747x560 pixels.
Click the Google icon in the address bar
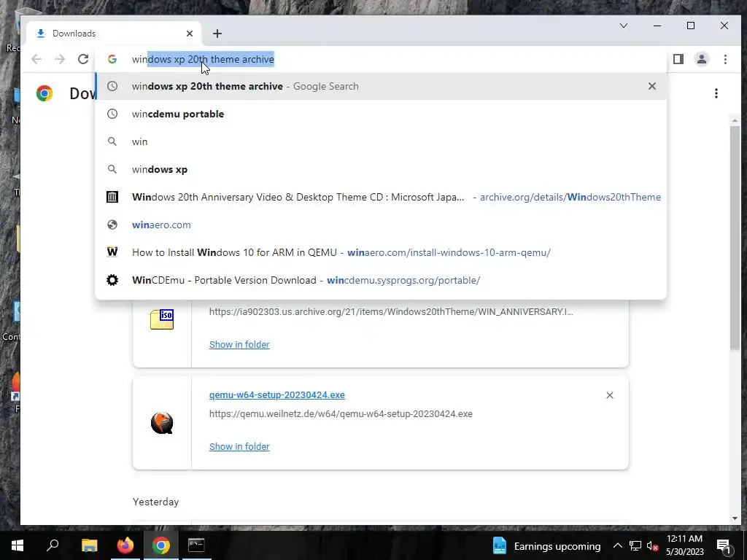pos(112,59)
